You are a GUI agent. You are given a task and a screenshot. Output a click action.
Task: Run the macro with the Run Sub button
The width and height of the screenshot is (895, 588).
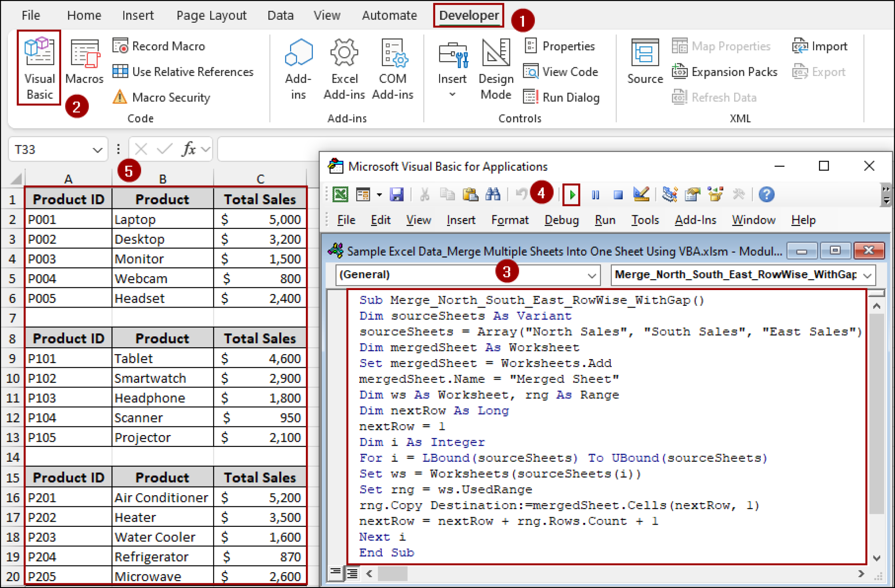tap(572, 194)
